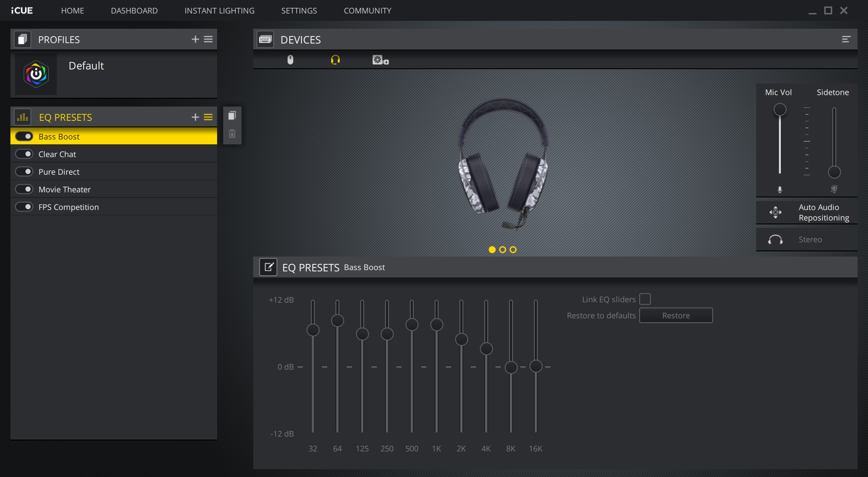Open the EQ Presets hamburger menu
The width and height of the screenshot is (868, 477).
tap(208, 117)
